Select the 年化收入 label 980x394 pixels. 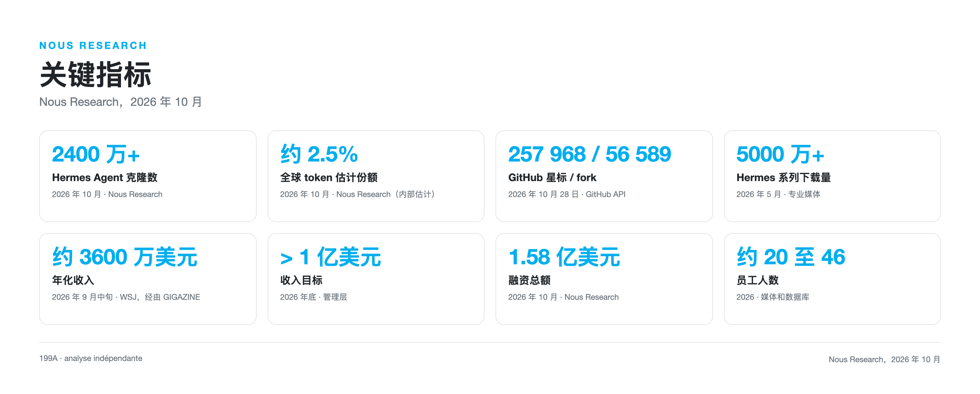pos(73,281)
